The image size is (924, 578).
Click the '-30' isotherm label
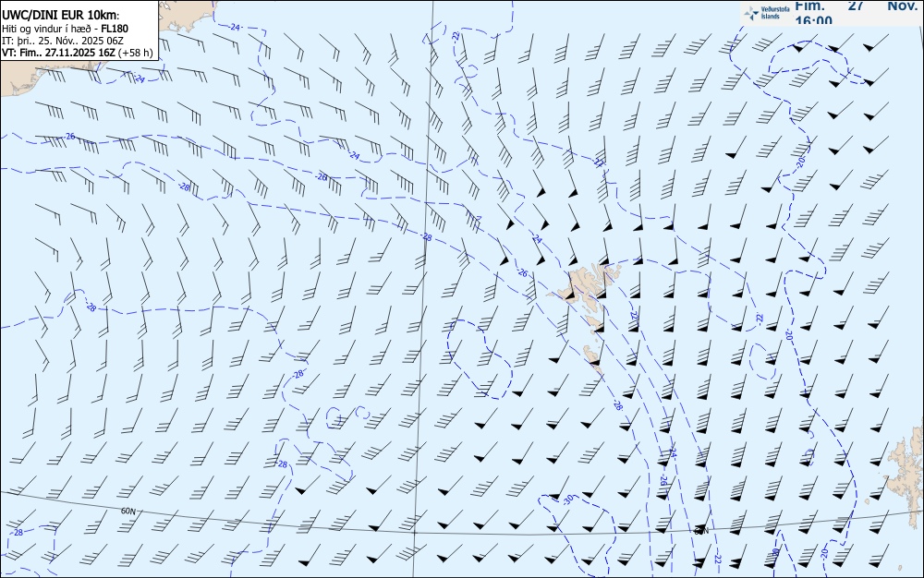568,500
